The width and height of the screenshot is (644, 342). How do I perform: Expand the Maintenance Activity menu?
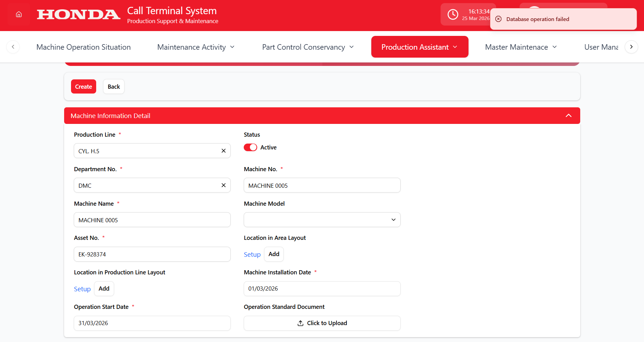coord(196,47)
